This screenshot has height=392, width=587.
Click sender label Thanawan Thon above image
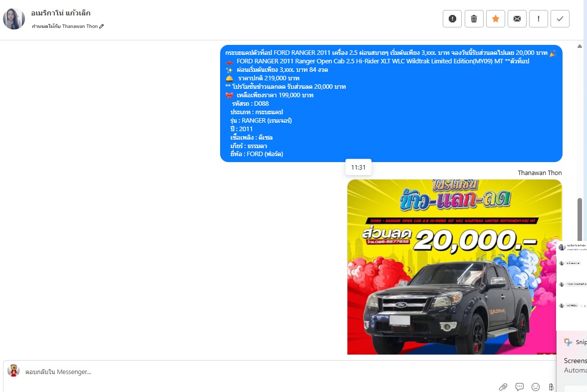click(x=540, y=173)
